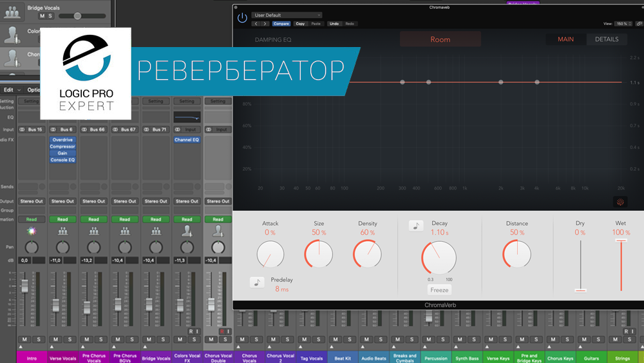644x363 pixels.
Task: Click the Verse Vocals channel group icon
Action: pyautogui.click(x=62, y=231)
